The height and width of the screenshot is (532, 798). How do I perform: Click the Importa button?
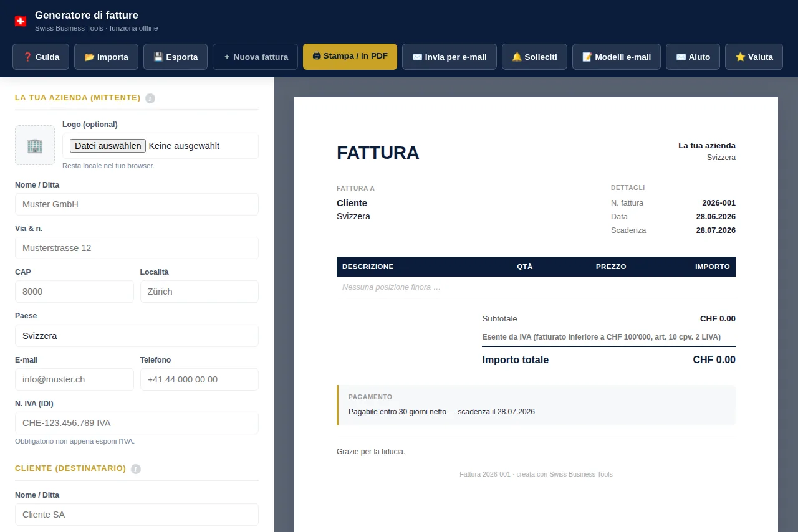(106, 57)
